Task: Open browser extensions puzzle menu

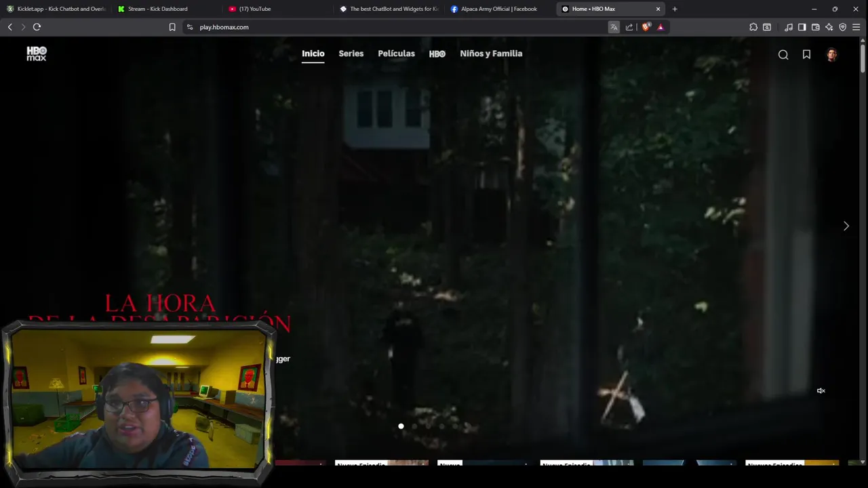Action: [x=753, y=27]
